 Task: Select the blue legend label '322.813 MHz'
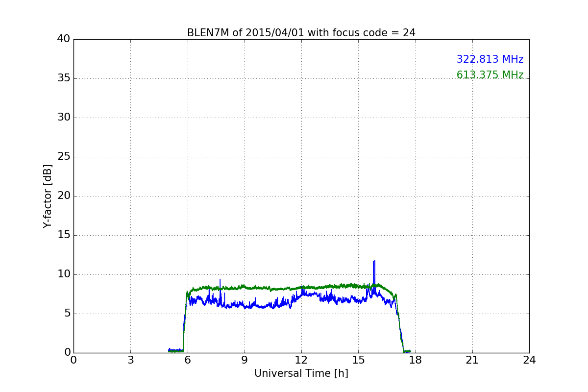point(490,59)
